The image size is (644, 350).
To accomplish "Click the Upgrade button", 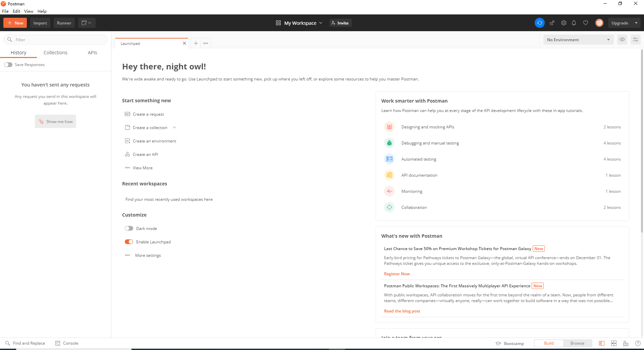I will pyautogui.click(x=620, y=23).
